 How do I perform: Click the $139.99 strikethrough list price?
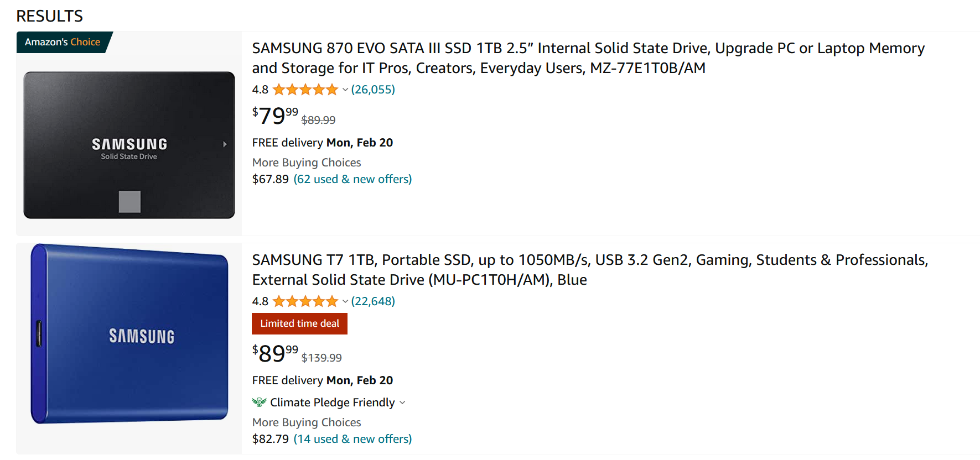(x=322, y=358)
